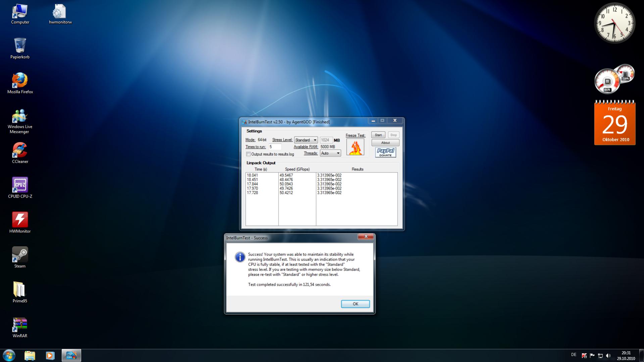
Task: Click the Speed (GFlops) column header
Action: click(297, 169)
